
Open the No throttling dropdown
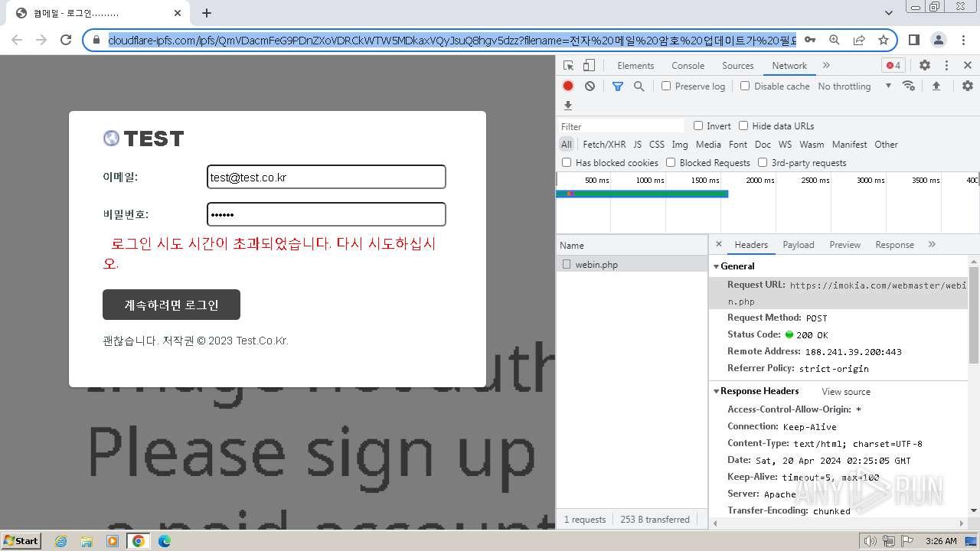854,86
